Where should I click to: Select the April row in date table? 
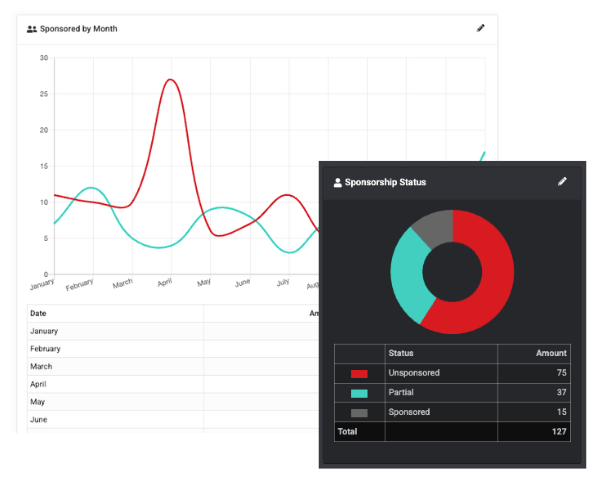tap(173, 384)
